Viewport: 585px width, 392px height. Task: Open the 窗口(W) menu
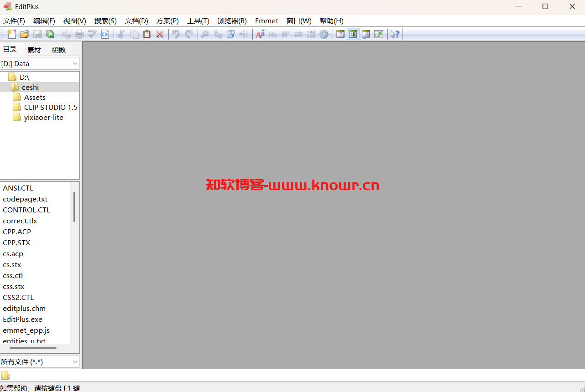[x=299, y=21]
